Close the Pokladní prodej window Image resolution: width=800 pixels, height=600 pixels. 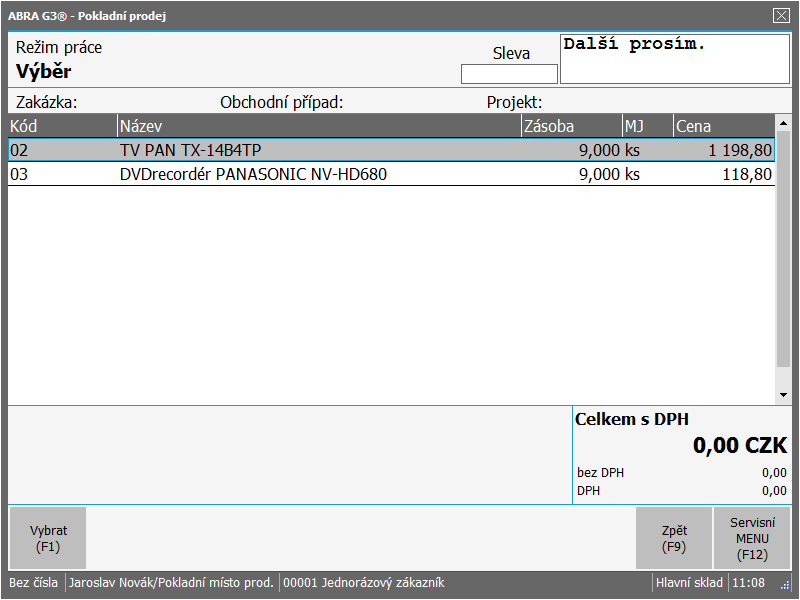[781, 15]
